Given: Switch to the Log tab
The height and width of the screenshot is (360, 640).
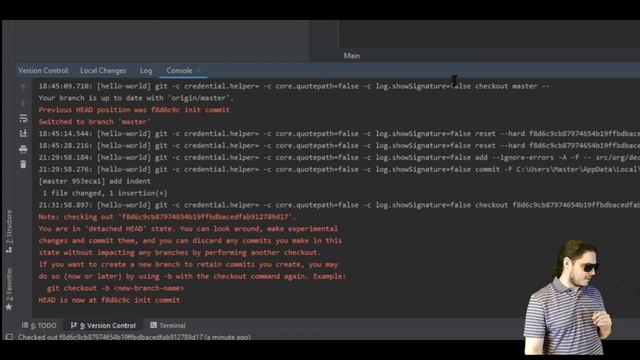Looking at the screenshot, I should click(x=146, y=71).
